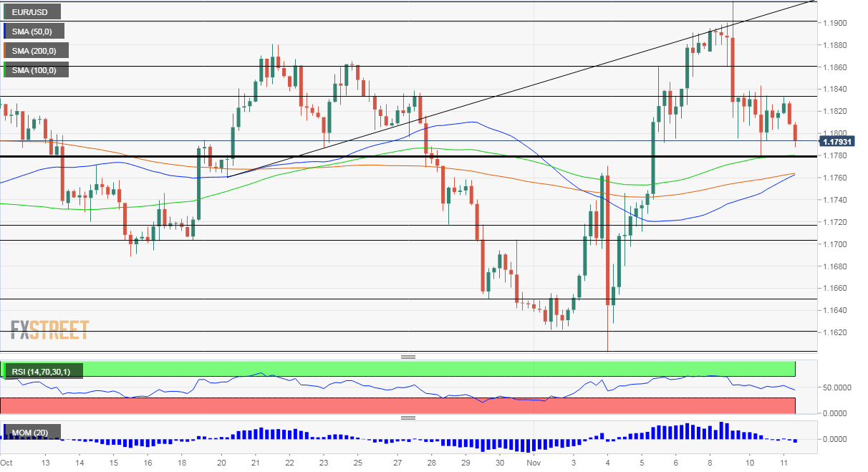Click the 1.1900 price axis label

(x=835, y=23)
